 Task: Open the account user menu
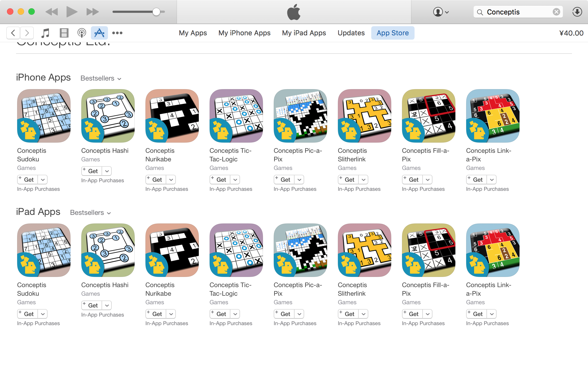tap(441, 12)
